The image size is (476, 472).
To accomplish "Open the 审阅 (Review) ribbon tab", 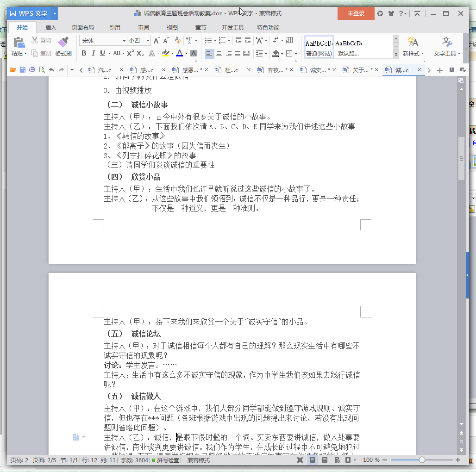I will coord(144,28).
